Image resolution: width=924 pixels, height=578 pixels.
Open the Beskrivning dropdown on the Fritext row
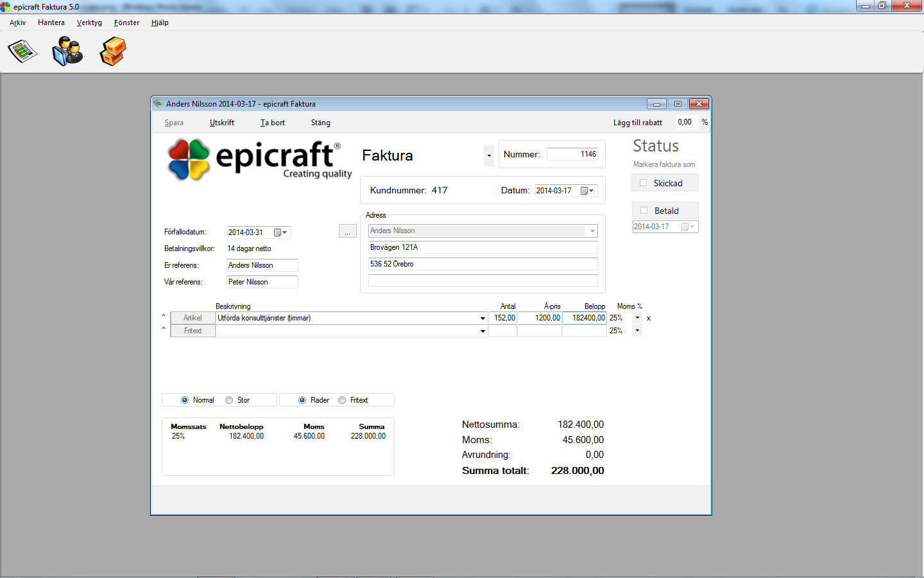482,331
